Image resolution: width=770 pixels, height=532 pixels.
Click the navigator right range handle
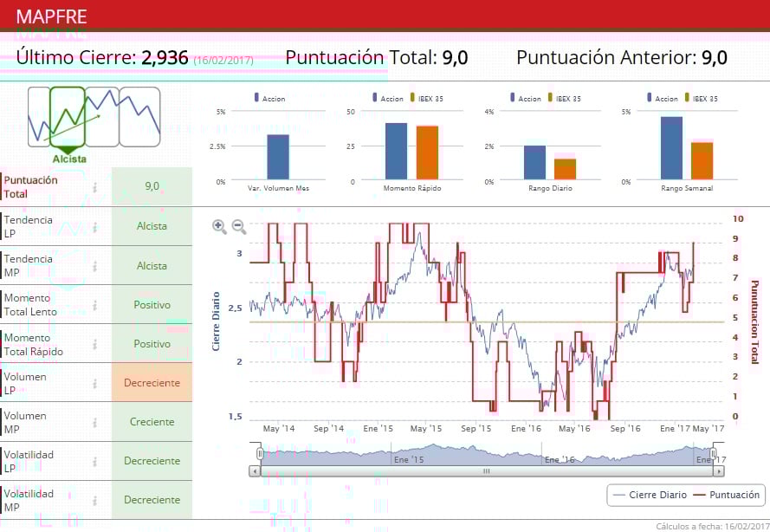coord(714,453)
